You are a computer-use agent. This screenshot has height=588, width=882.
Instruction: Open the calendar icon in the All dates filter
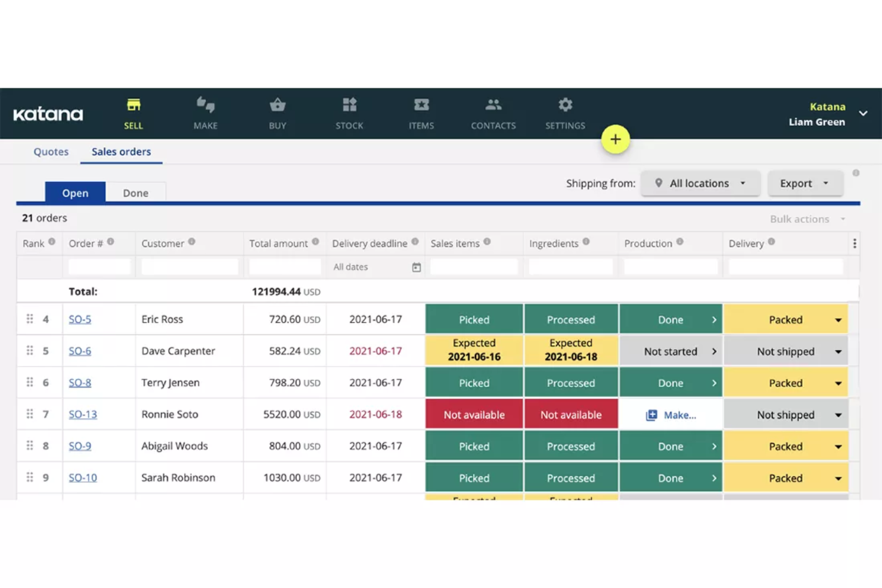(415, 267)
